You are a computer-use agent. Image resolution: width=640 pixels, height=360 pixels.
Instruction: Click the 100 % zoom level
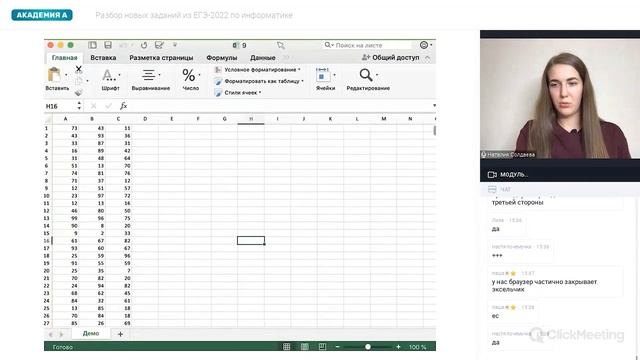pyautogui.click(x=418, y=347)
